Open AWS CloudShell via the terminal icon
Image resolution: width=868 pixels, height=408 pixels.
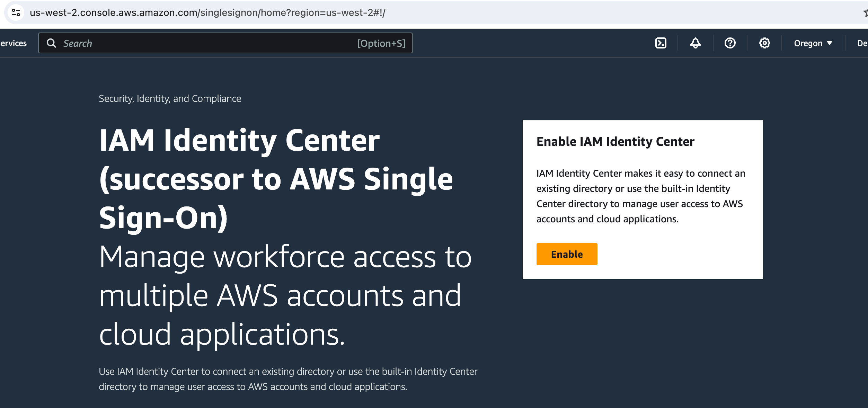tap(661, 43)
